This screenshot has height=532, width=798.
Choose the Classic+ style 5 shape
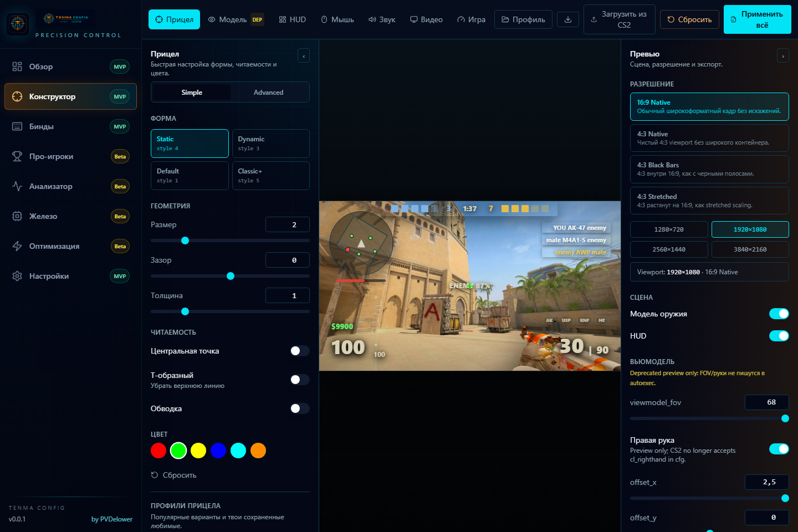pyautogui.click(x=271, y=176)
